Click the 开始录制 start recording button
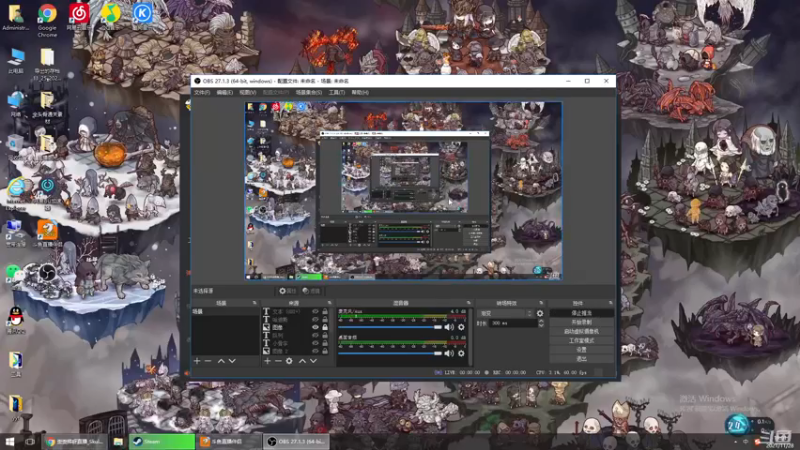The image size is (800, 450). coord(582,322)
